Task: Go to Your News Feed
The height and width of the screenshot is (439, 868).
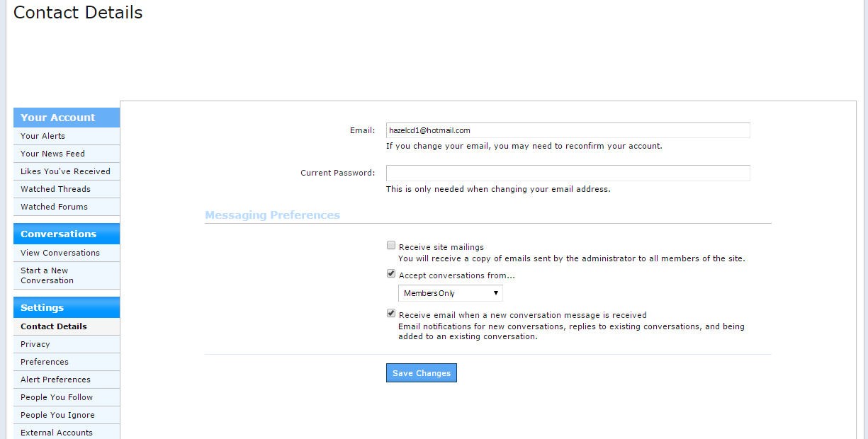Action: (52, 154)
